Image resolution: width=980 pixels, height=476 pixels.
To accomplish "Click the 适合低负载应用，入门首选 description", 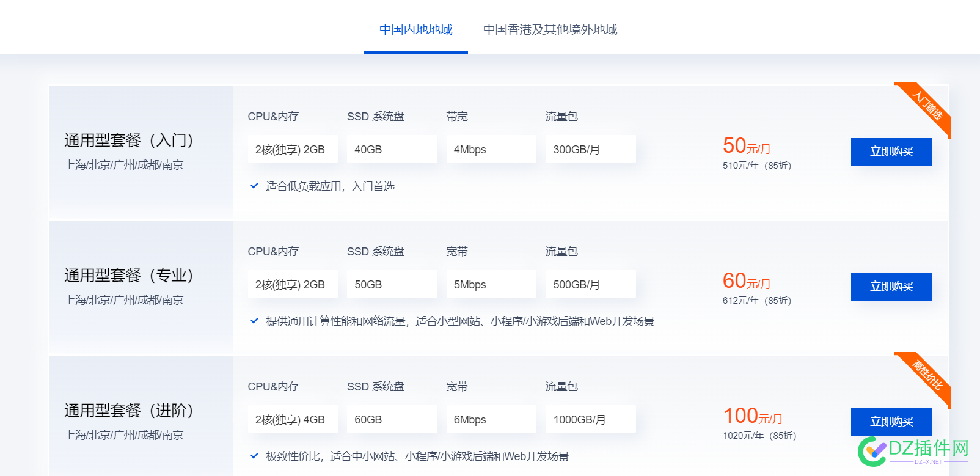I will (x=330, y=186).
